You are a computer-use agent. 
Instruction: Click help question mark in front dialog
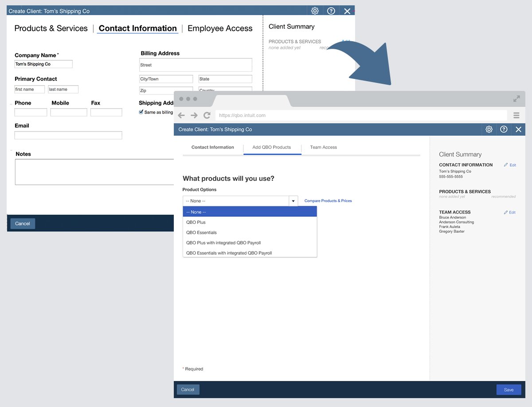[504, 129]
